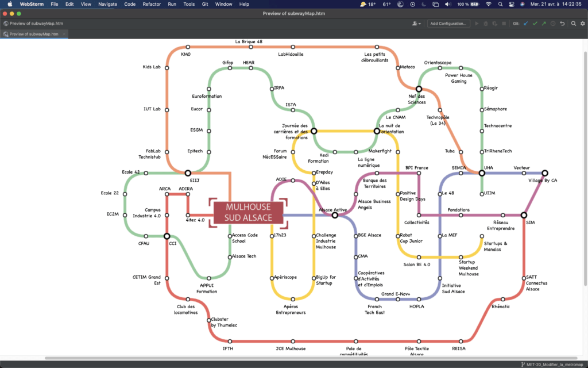This screenshot has height=368, width=588.
Task: Select the JCE Mulhouse station label
Action: [x=291, y=348]
